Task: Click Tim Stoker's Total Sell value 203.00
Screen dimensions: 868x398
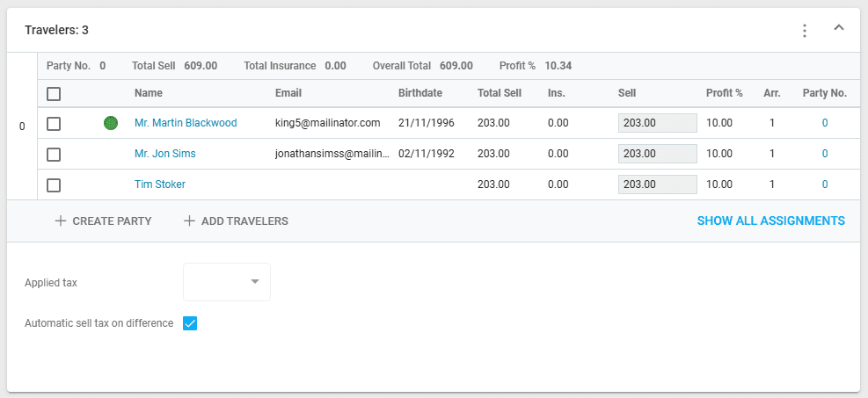Action: (493, 185)
